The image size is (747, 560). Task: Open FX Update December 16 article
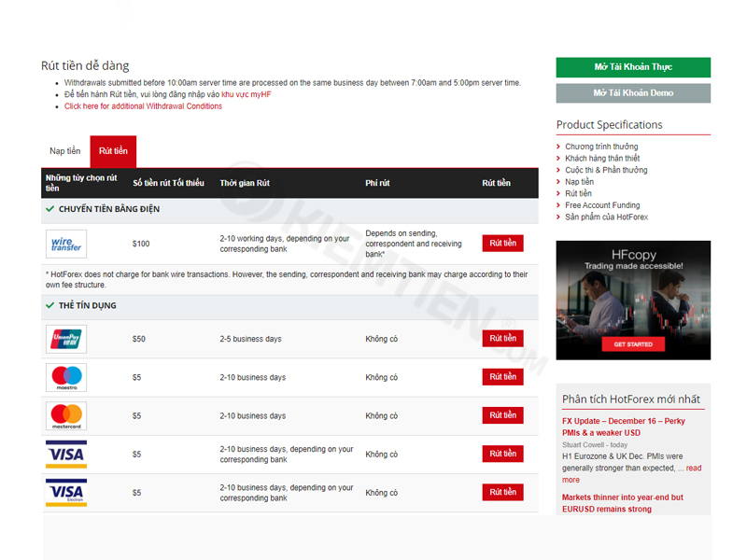tap(624, 427)
